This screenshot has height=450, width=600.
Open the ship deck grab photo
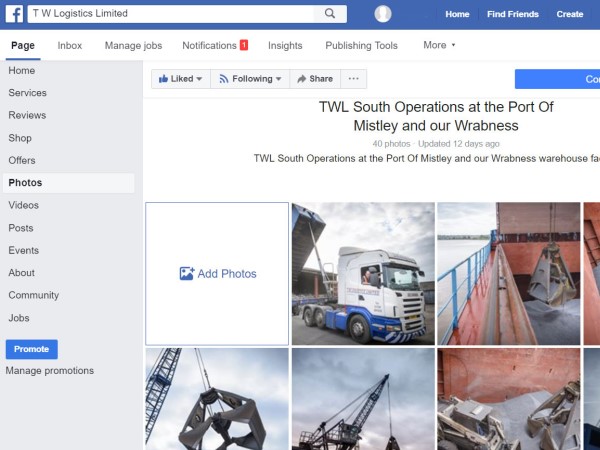(x=509, y=274)
